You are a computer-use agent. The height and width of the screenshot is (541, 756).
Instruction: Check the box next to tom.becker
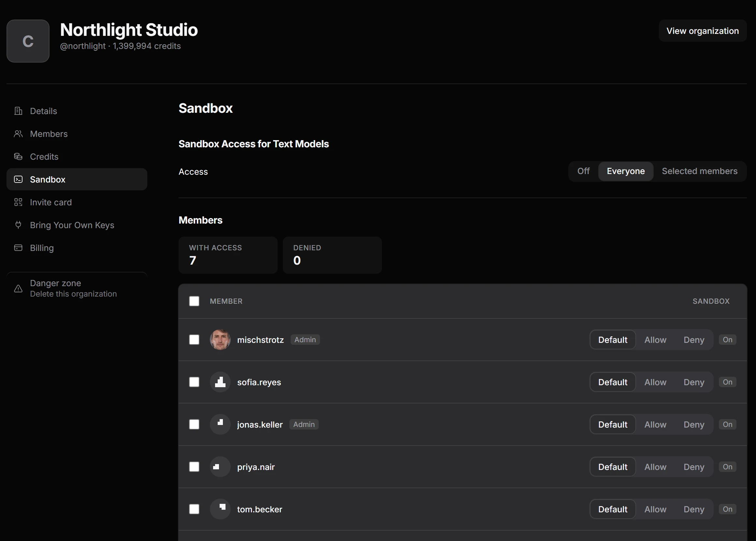[194, 509]
